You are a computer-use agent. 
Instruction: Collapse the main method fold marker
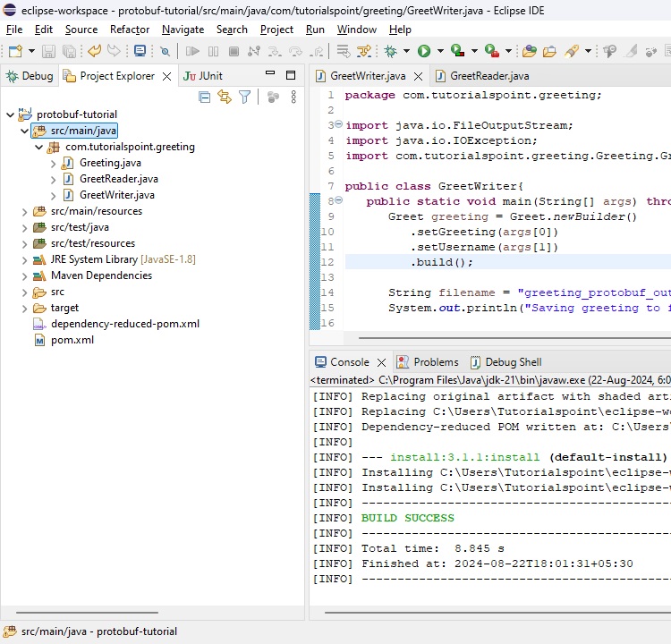tap(338, 201)
